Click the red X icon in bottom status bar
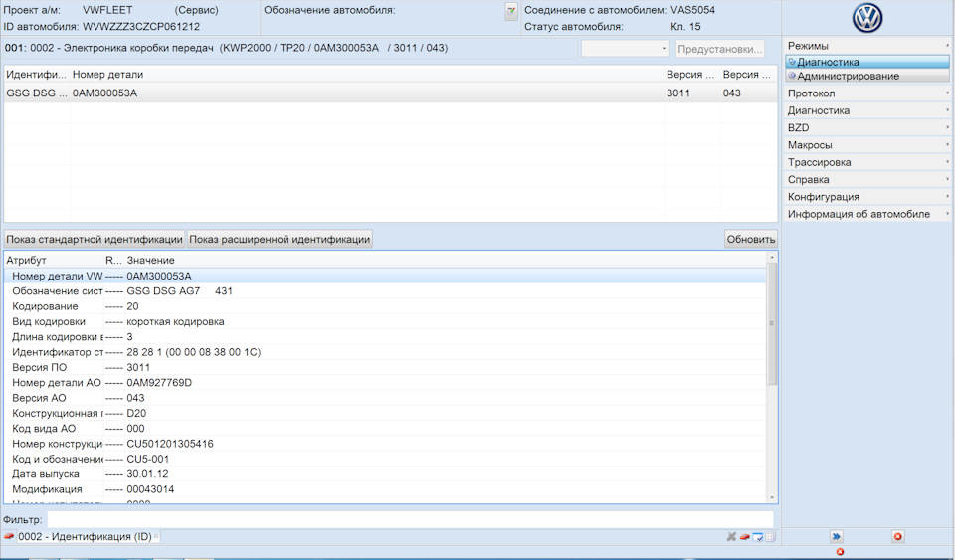 840,551
